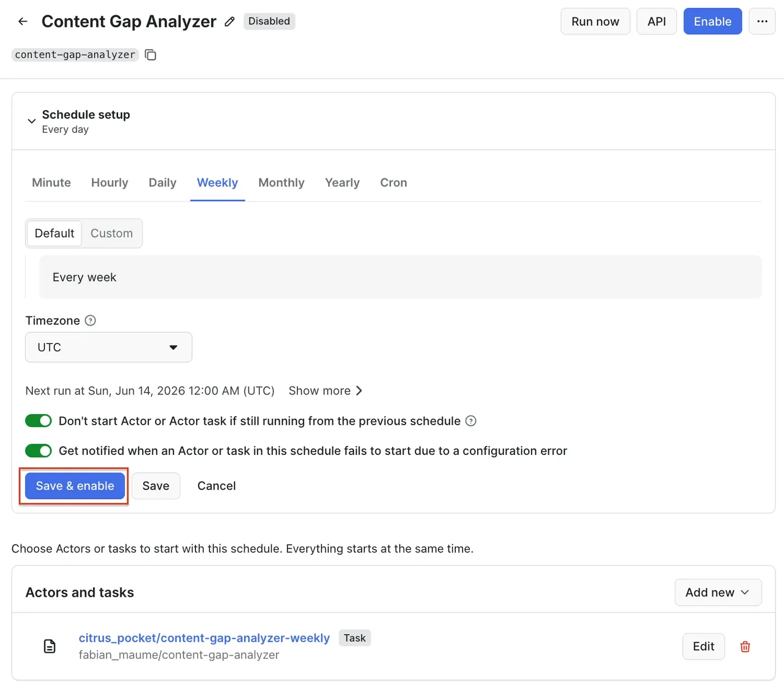Delete the content-gap-analyzer-weekly task via trash icon
Screen dimensions: 784x687
pyautogui.click(x=745, y=647)
